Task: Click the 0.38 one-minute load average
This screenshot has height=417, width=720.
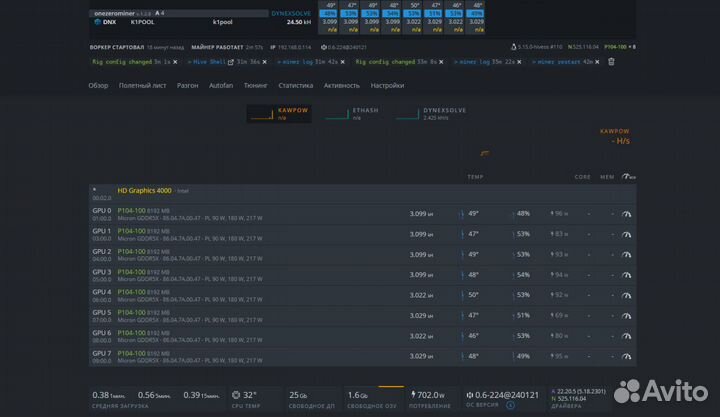Action: click(108, 395)
